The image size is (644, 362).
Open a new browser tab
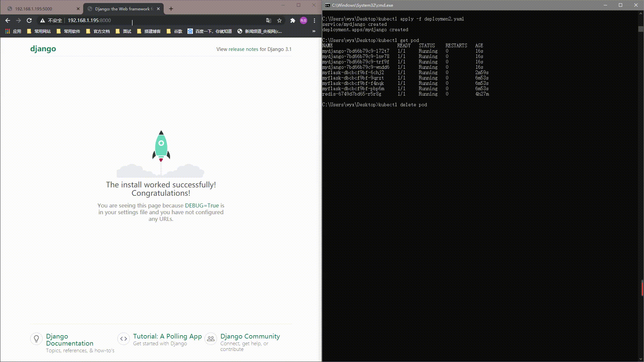click(x=171, y=9)
